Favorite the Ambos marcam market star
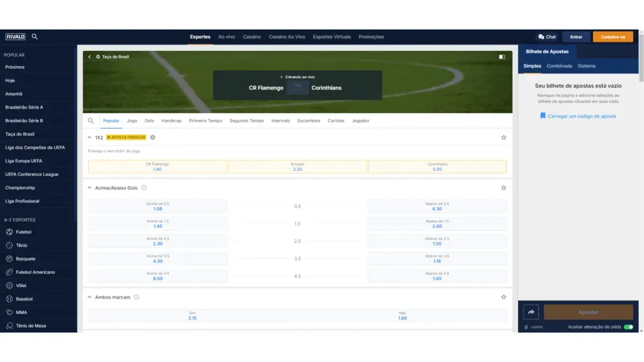This screenshot has height=362, width=644. 503,297
